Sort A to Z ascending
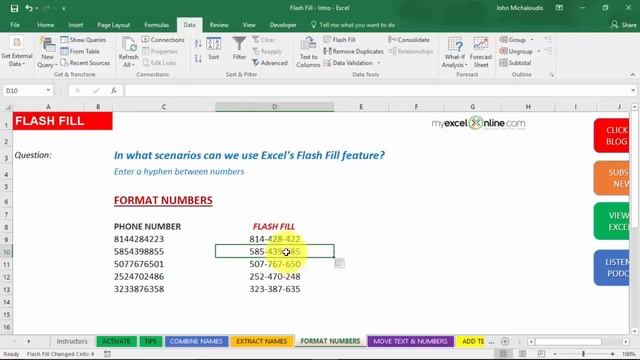 tap(198, 44)
